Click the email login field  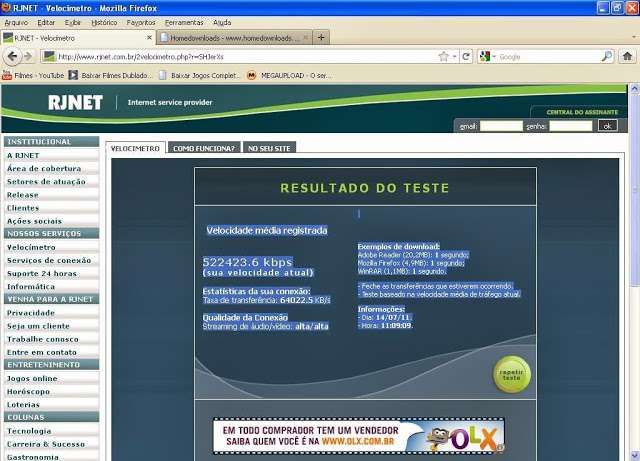click(501, 126)
